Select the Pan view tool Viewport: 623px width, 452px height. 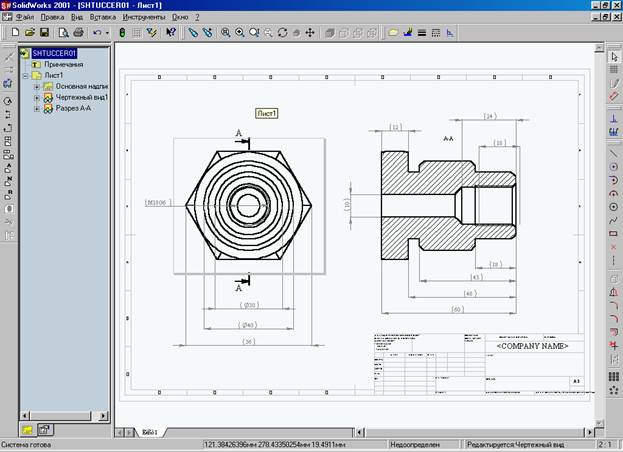[309, 33]
